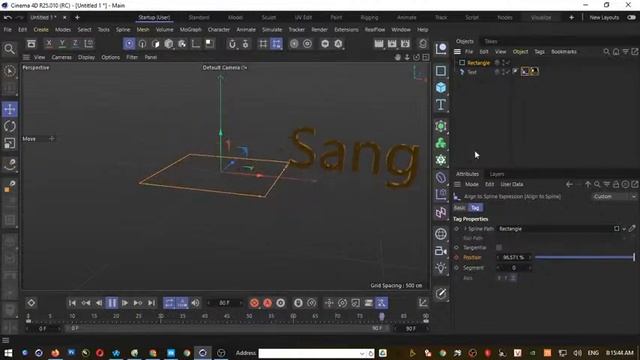Add a Cube primitive from palette

441,87
